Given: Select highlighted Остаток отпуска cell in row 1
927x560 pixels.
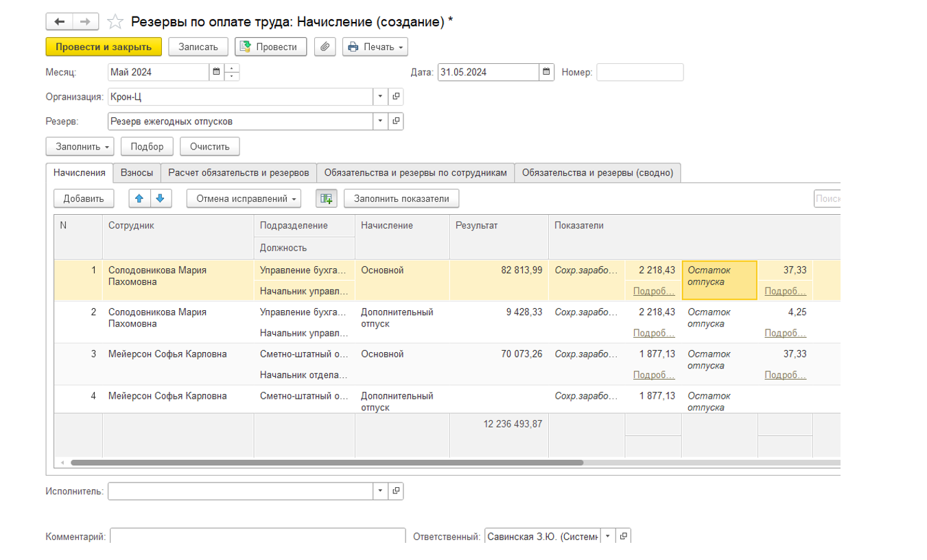Looking at the screenshot, I should coord(719,280).
